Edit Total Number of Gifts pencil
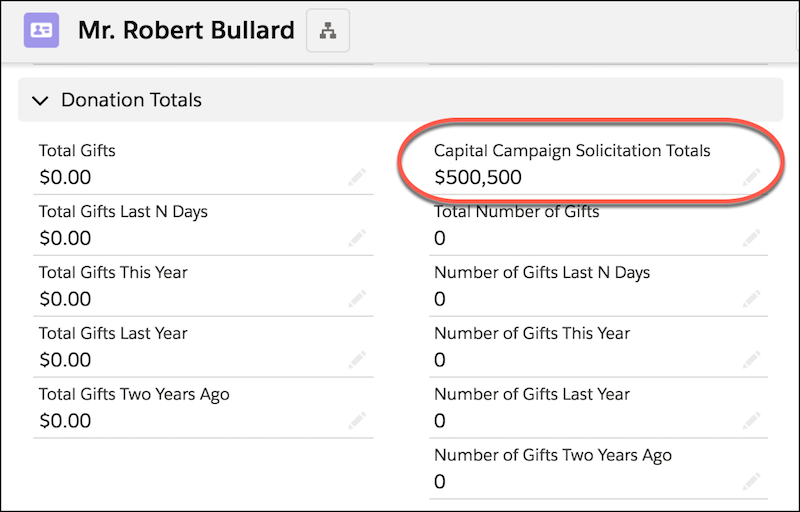800x512 pixels. point(752,238)
